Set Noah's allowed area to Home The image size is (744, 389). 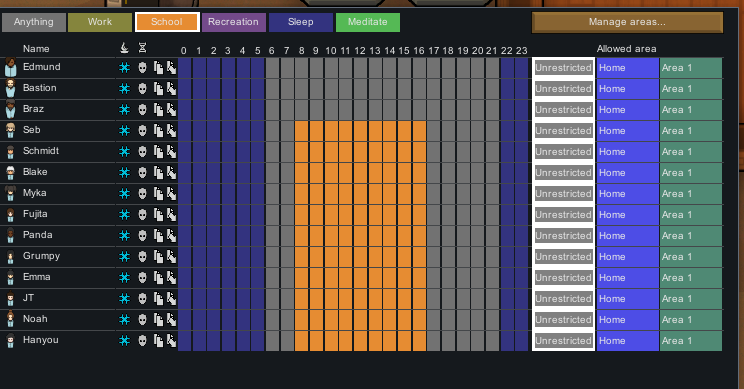(627, 320)
